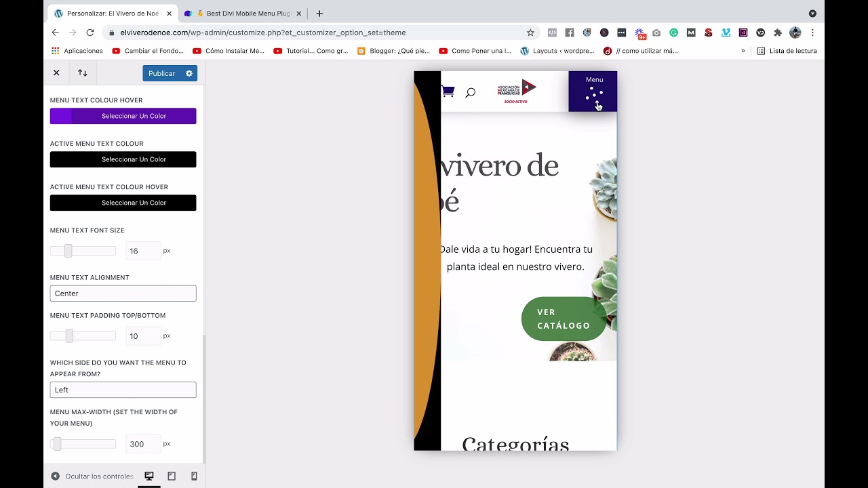Viewport: 868px width, 488px height.
Task: Switch to desktop preview icon
Action: [149, 476]
